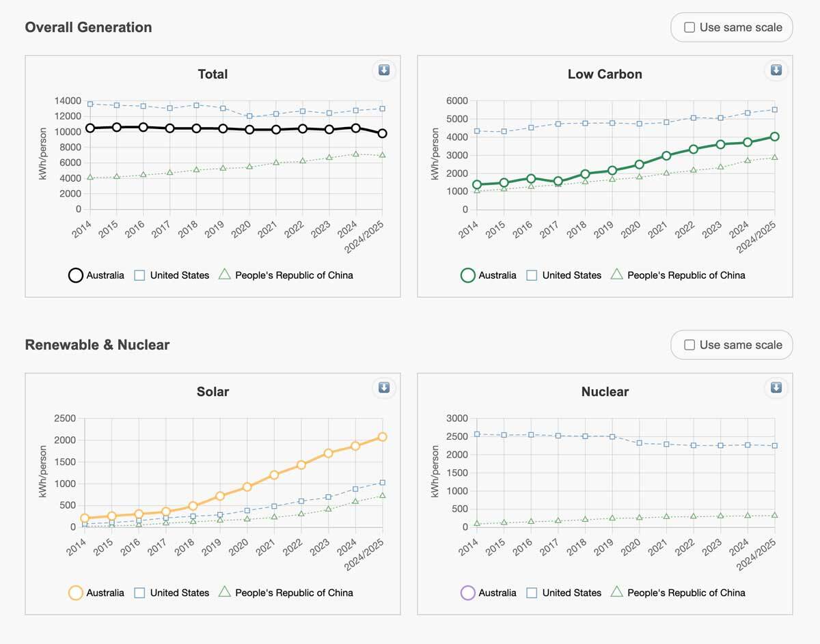Viewport: 820px width, 644px height.
Task: Click Australia's 2024/2025 point in Low Carbon chart
Action: click(x=774, y=137)
